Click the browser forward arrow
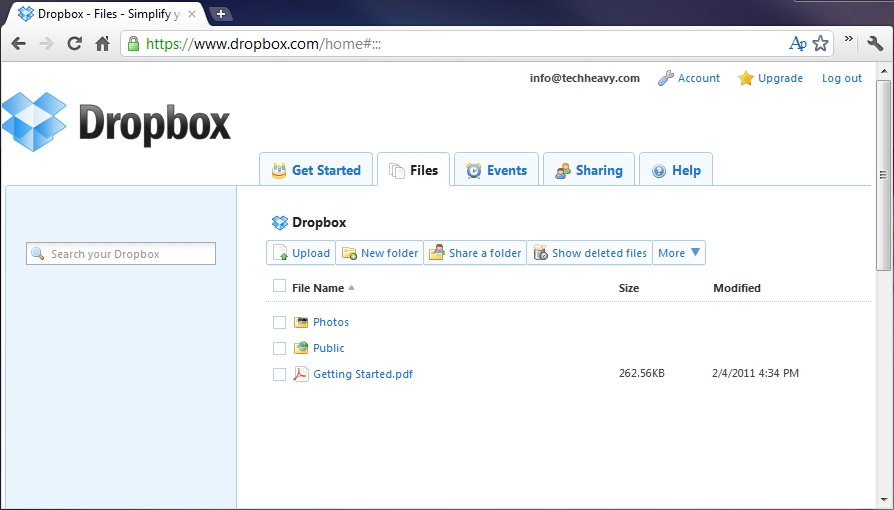Image resolution: width=894 pixels, height=510 pixels. [x=46, y=43]
